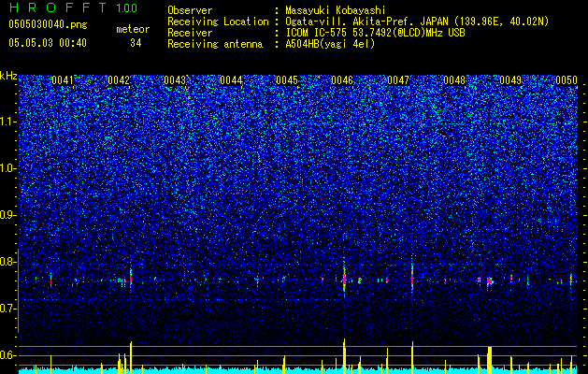The image size is (588, 374).
Task: Click the time marker 0047
Action: (x=398, y=80)
